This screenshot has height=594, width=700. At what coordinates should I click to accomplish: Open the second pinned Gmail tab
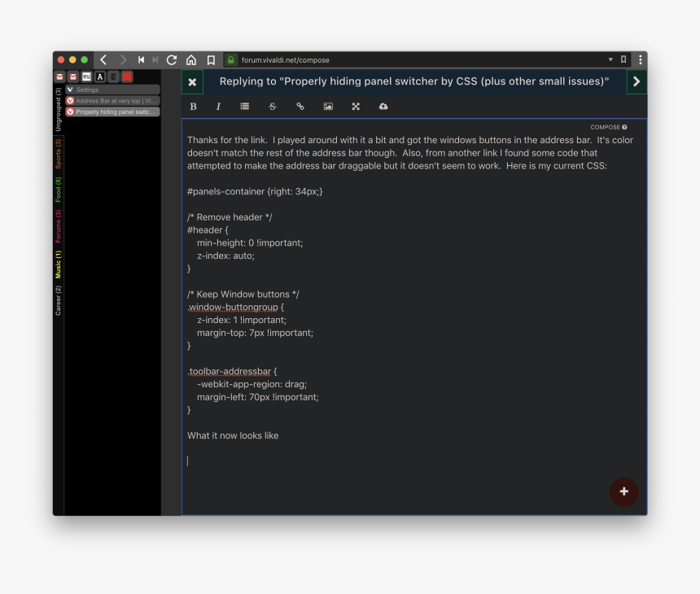pyautogui.click(x=73, y=76)
